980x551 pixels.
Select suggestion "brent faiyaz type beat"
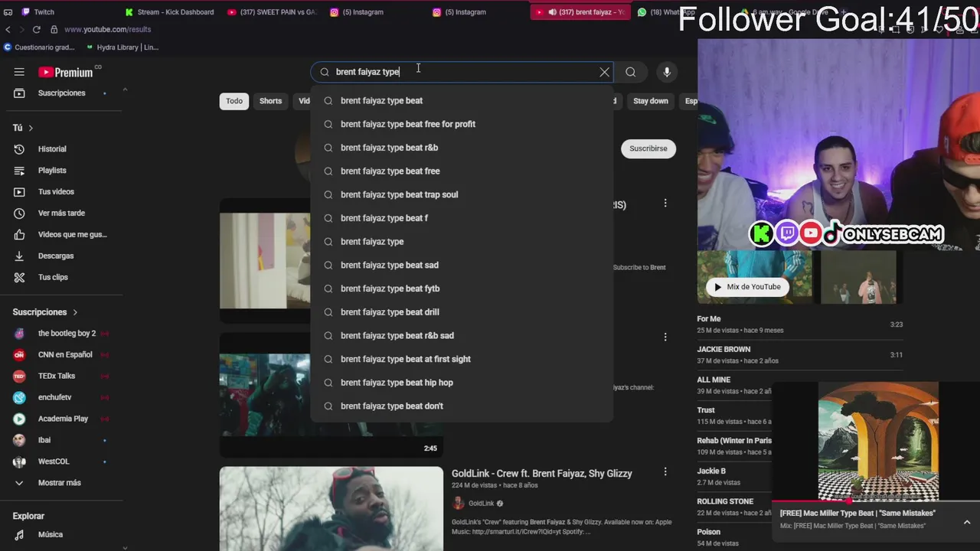[462, 101]
